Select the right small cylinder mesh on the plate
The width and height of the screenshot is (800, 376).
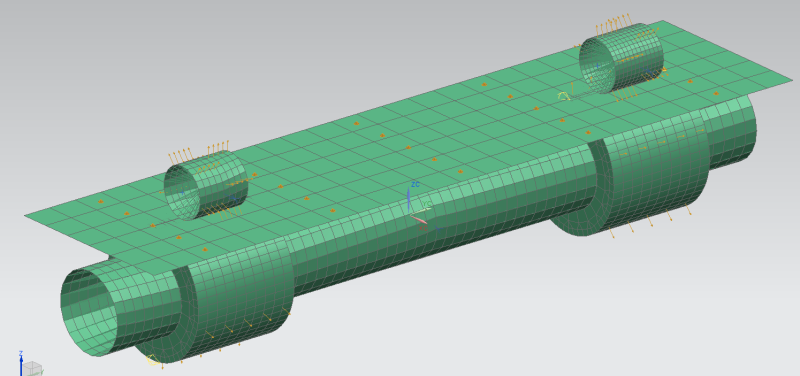tap(621, 58)
